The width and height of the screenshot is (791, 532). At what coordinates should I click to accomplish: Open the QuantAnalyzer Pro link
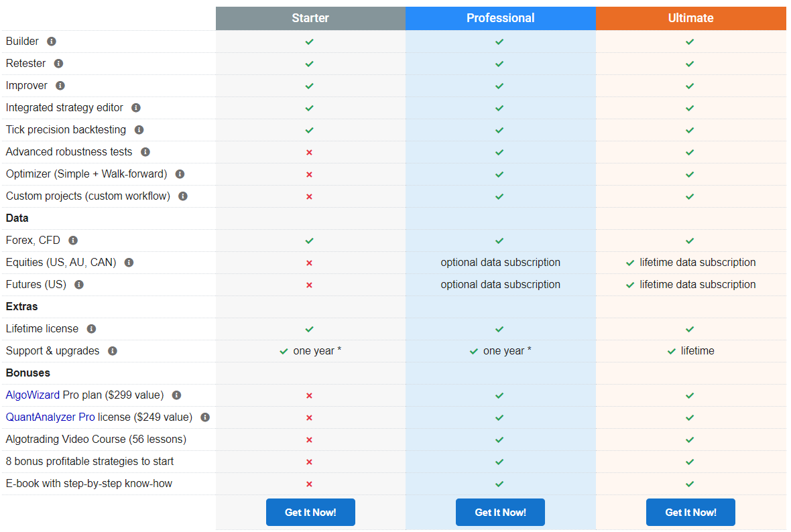pyautogui.click(x=50, y=417)
